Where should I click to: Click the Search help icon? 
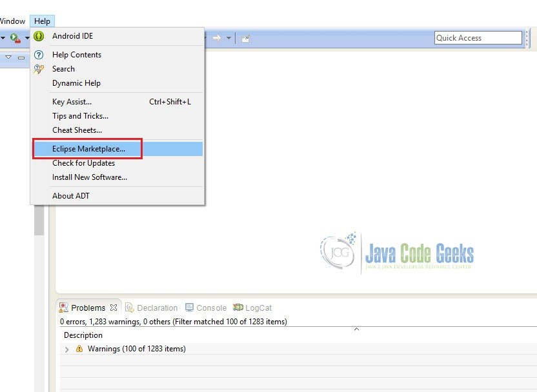(x=39, y=69)
